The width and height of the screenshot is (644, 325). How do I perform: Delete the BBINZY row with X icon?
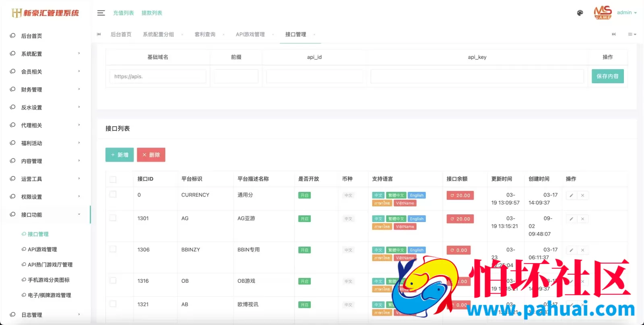pos(582,250)
